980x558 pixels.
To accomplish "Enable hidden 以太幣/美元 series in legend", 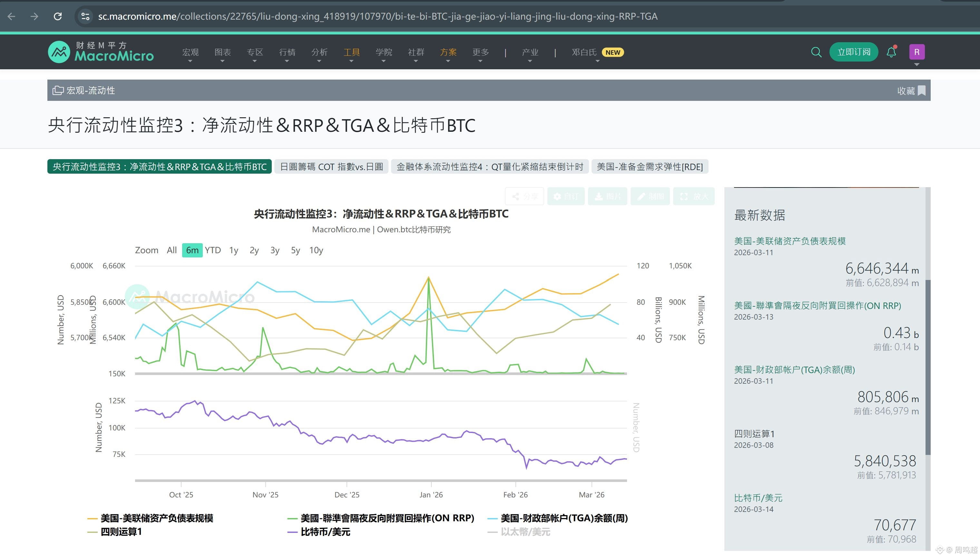I will pyautogui.click(x=519, y=532).
